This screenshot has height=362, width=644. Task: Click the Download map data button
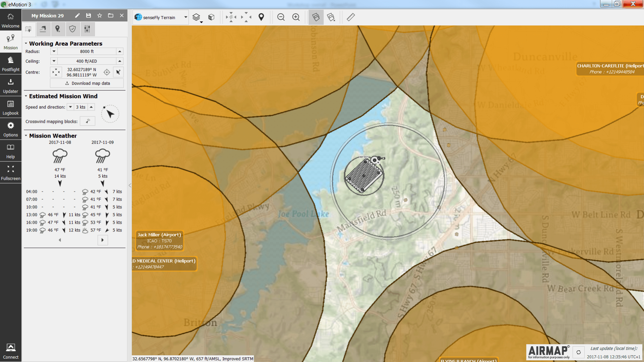(x=87, y=83)
